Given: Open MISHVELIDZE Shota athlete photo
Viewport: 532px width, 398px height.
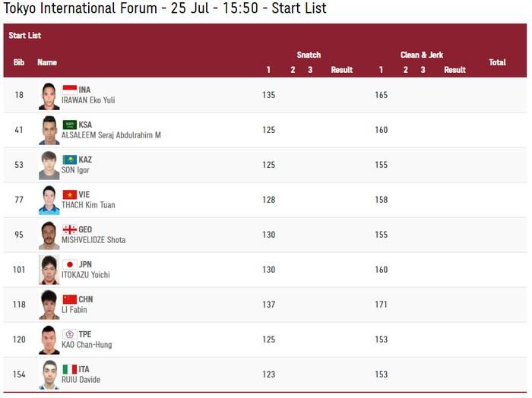Looking at the screenshot, I should tap(49, 235).
